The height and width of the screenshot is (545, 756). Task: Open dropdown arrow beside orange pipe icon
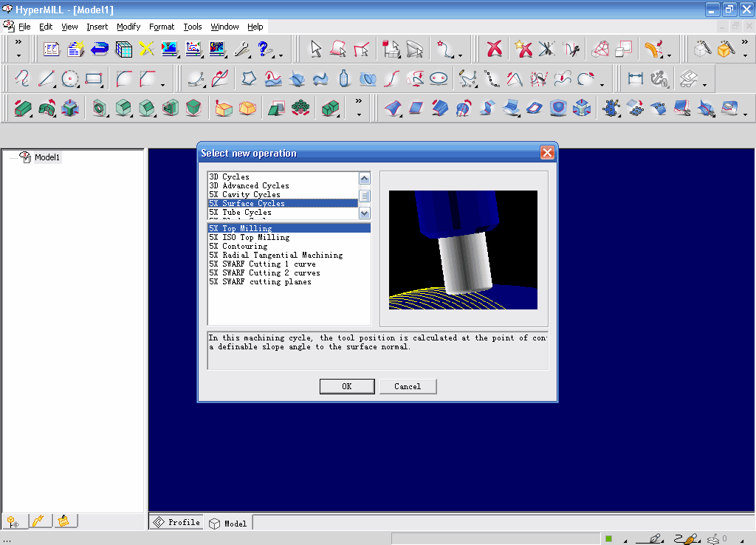pos(669,56)
